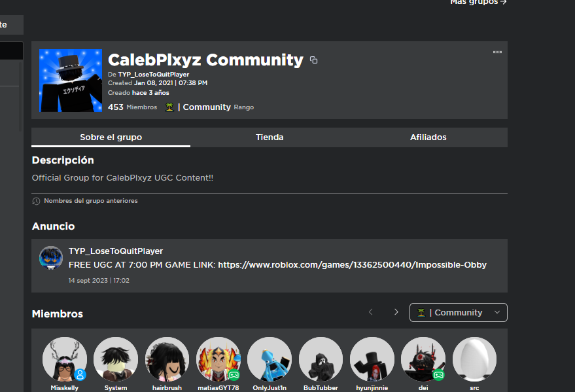
Task: Open the three-dot group options menu
Action: tap(497, 52)
